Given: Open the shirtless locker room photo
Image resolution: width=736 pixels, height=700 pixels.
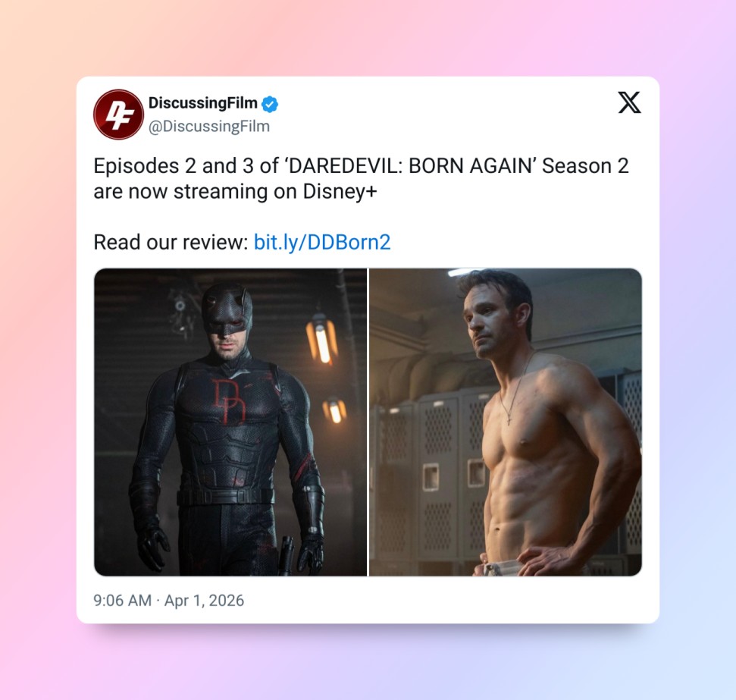Looking at the screenshot, I should [506, 422].
